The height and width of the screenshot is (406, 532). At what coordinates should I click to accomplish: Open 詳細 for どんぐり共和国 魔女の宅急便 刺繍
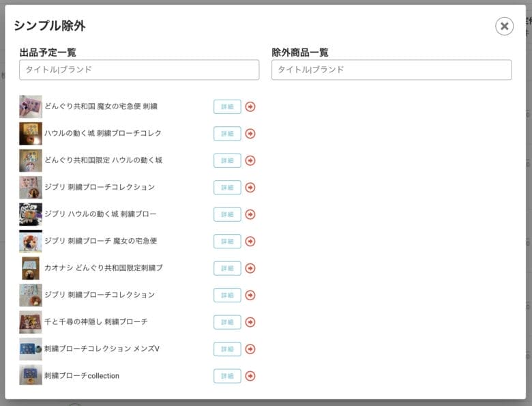227,106
